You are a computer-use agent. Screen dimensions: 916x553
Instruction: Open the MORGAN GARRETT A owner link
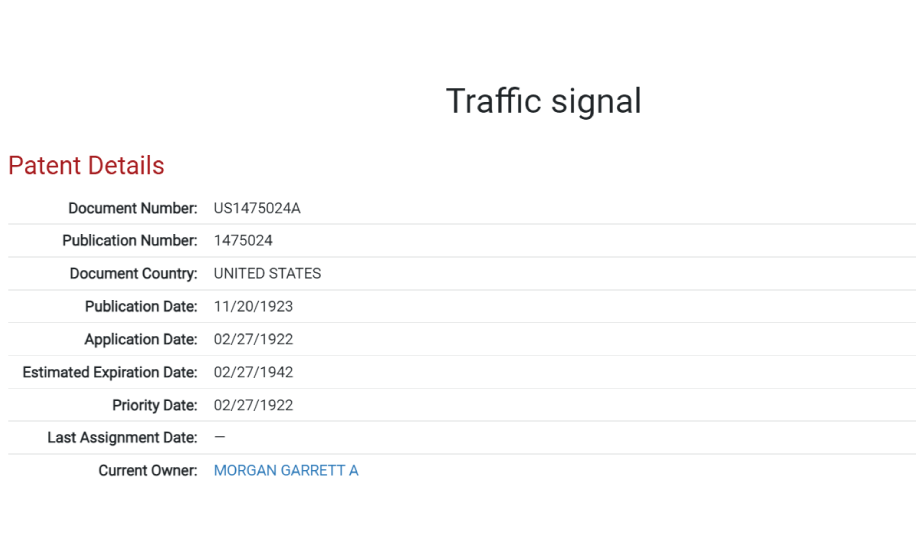pos(286,471)
